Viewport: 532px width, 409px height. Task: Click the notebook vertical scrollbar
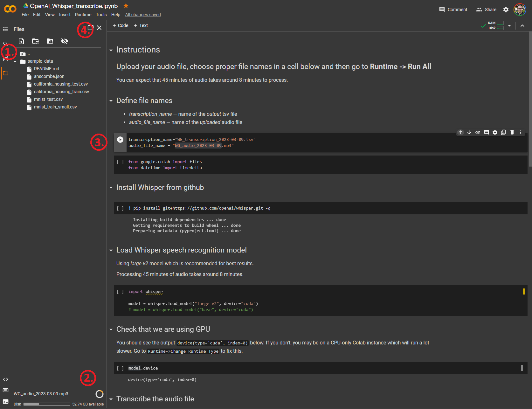(x=530, y=99)
